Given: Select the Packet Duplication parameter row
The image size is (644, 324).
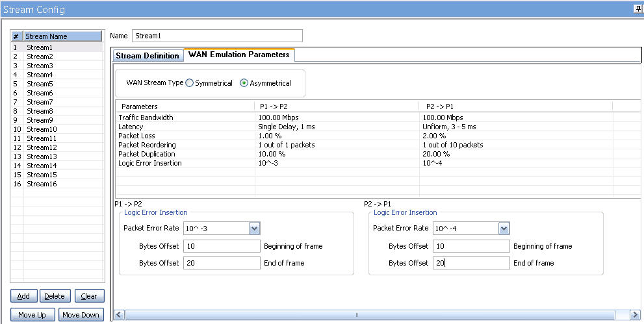Looking at the screenshot, I should pos(378,154).
